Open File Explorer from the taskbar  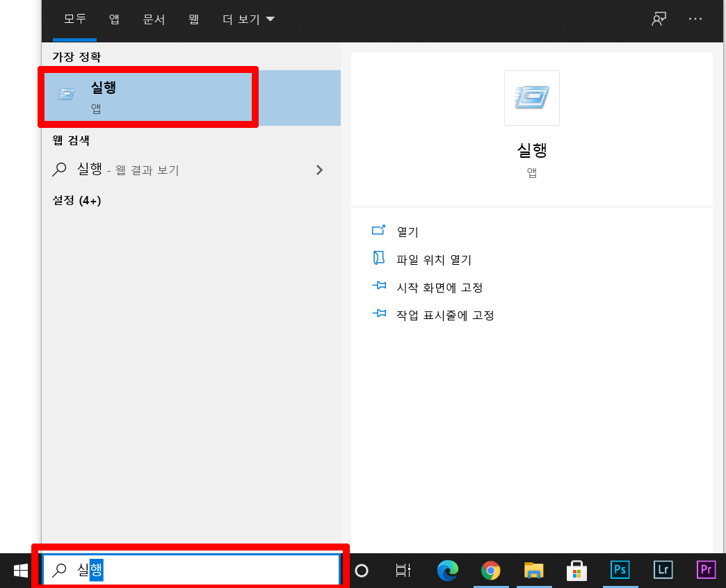tap(533, 571)
